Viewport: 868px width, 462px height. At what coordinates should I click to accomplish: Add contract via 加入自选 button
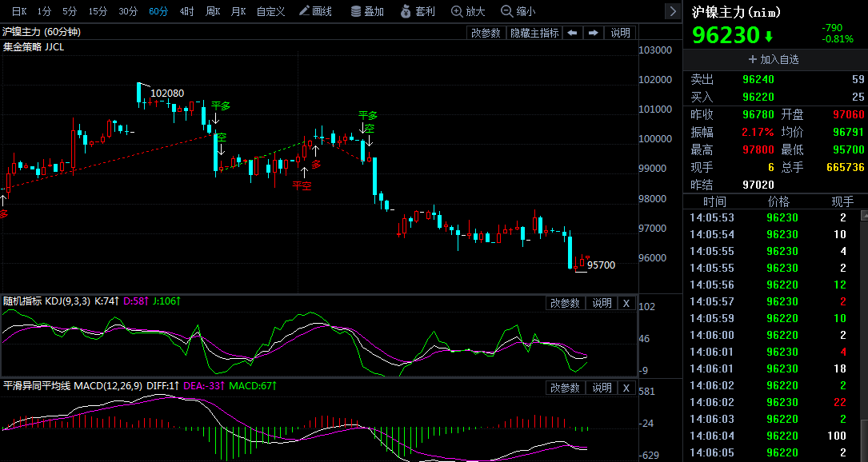point(774,59)
